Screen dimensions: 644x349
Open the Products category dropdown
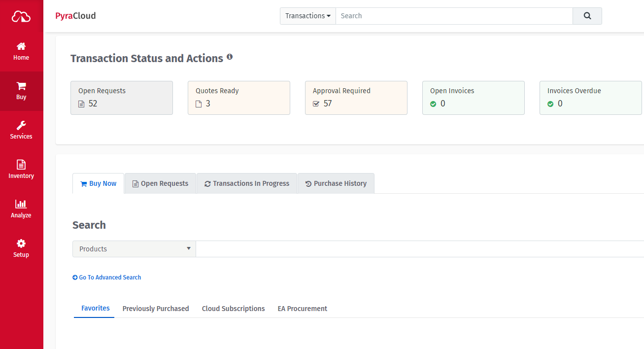pyautogui.click(x=134, y=249)
